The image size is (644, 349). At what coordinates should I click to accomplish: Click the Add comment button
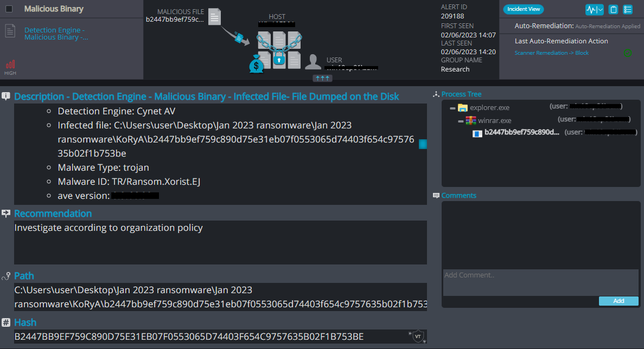pos(619,301)
